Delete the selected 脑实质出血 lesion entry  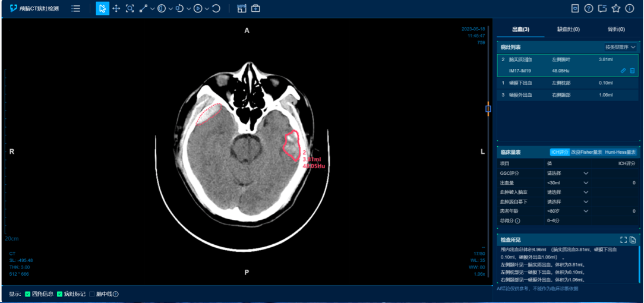point(632,71)
